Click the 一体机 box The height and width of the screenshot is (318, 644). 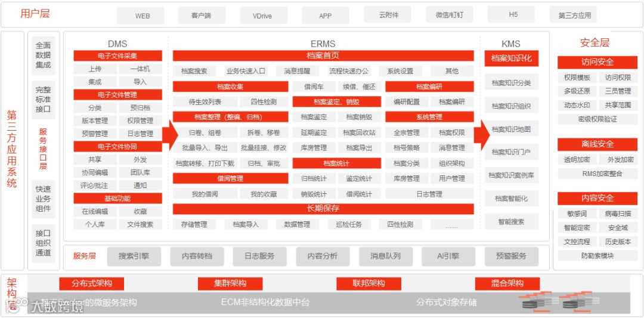pos(141,69)
